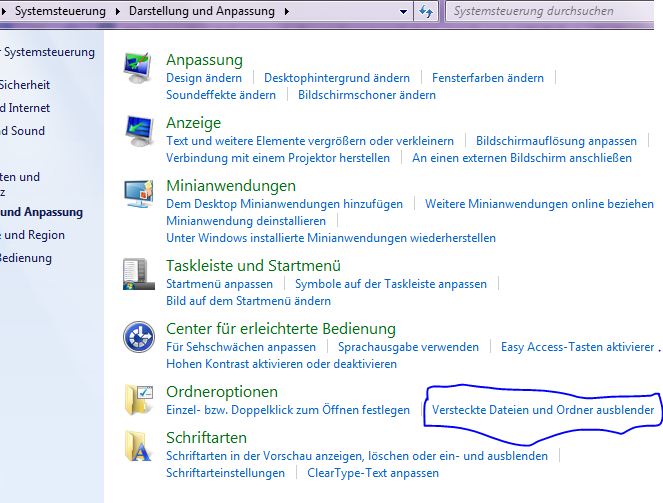Select Systemsteuerung in the breadcrumb
Image resolution: width=663 pixels, height=503 pixels.
point(60,11)
